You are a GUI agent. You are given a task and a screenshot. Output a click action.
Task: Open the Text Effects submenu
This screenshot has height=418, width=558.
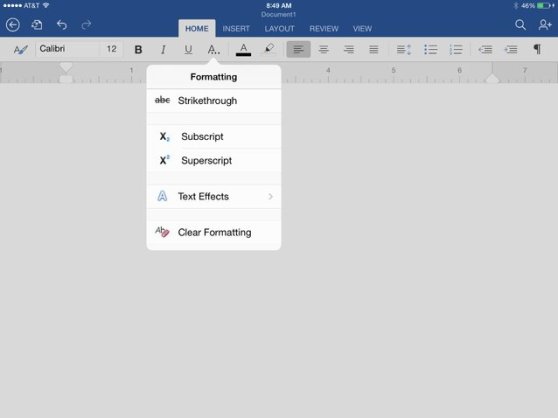point(214,196)
